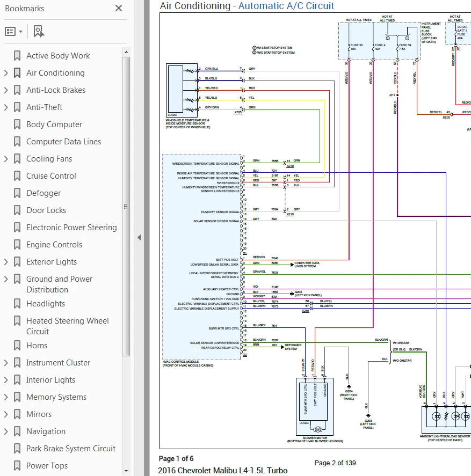Expand the Ground and Power Distribution bookmark
This screenshot has width=471, height=476.
tap(5, 279)
